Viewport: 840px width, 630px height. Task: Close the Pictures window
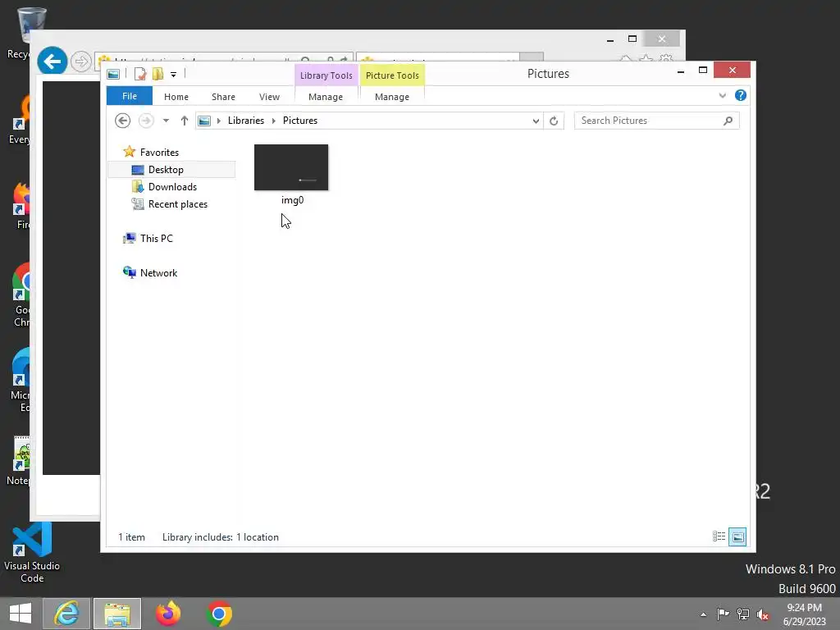732,71
